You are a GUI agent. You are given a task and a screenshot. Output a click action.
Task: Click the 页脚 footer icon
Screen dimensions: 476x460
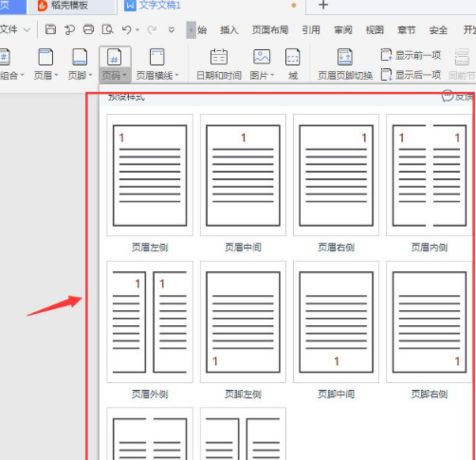tap(80, 57)
